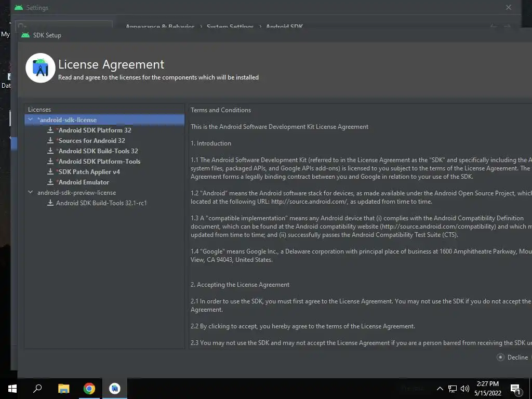The image size is (532, 399).
Task: Open File Explorer from taskbar
Action: [63, 389]
